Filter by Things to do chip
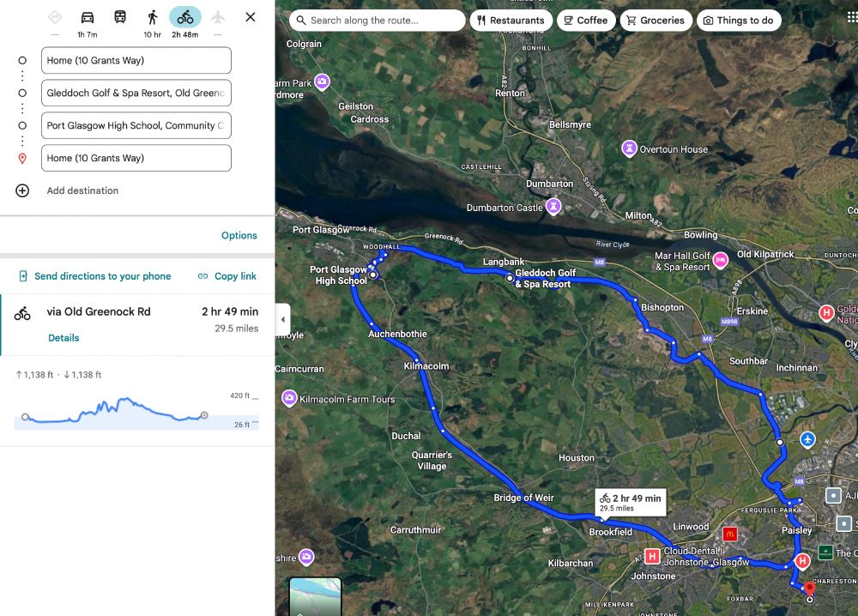The image size is (858, 616). tap(739, 21)
